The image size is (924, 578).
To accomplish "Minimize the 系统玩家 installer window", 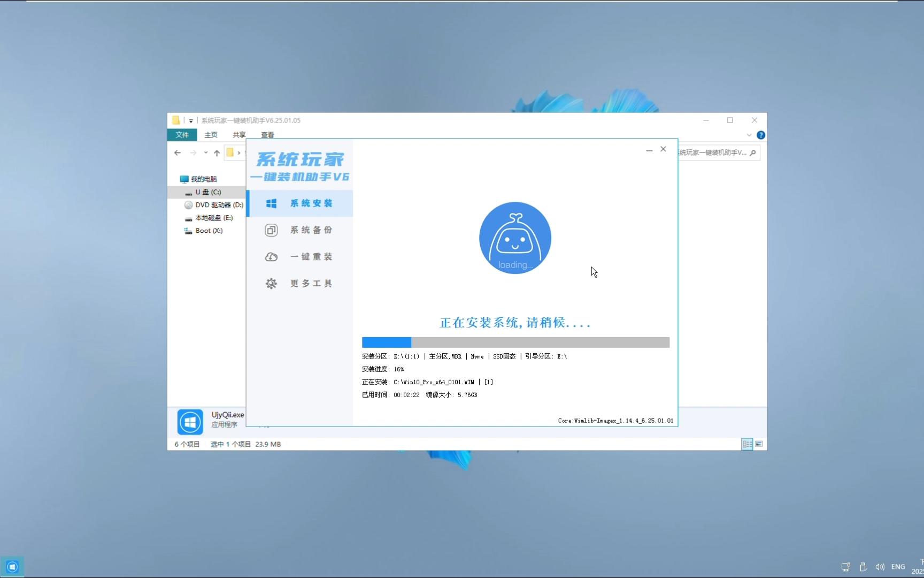I will (x=649, y=150).
